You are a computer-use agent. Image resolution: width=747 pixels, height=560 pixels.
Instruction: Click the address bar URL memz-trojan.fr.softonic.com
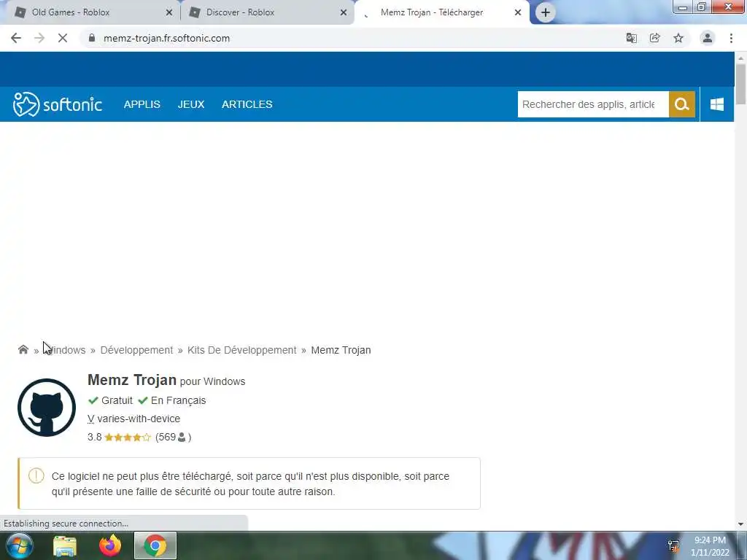coord(167,38)
